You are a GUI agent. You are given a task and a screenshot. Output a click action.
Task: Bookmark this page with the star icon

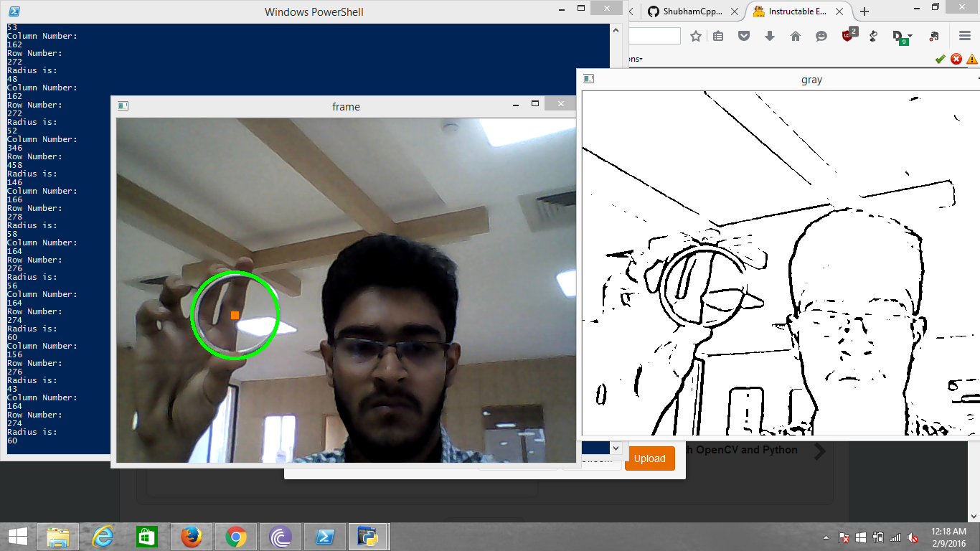click(x=696, y=34)
